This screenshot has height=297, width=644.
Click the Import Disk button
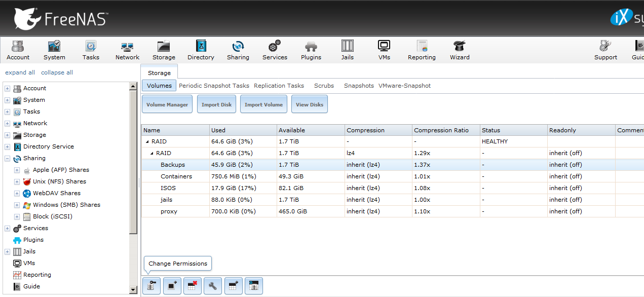pos(216,104)
